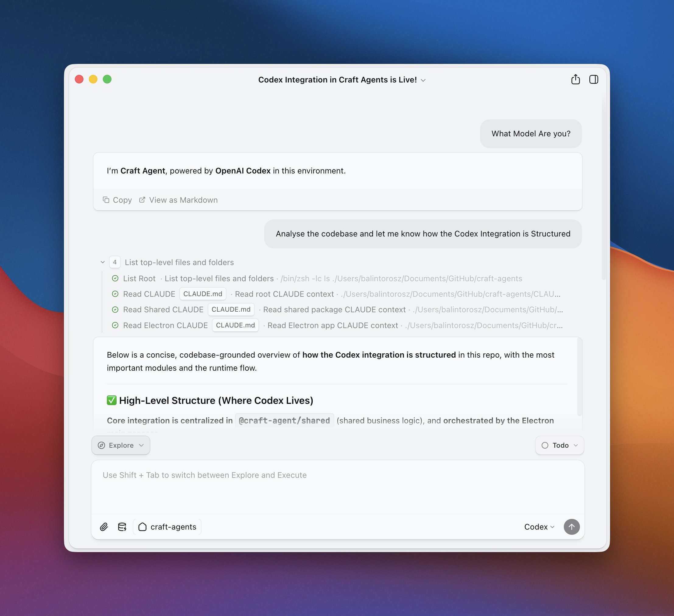
Task: Click the step count badge showing 4
Action: pos(115,262)
